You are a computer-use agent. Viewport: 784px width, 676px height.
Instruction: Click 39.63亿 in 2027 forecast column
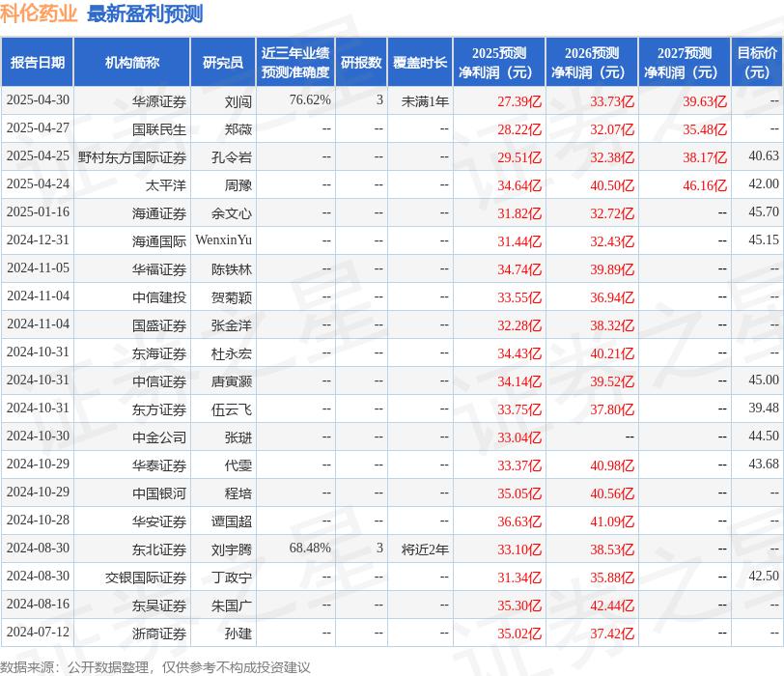pos(705,101)
